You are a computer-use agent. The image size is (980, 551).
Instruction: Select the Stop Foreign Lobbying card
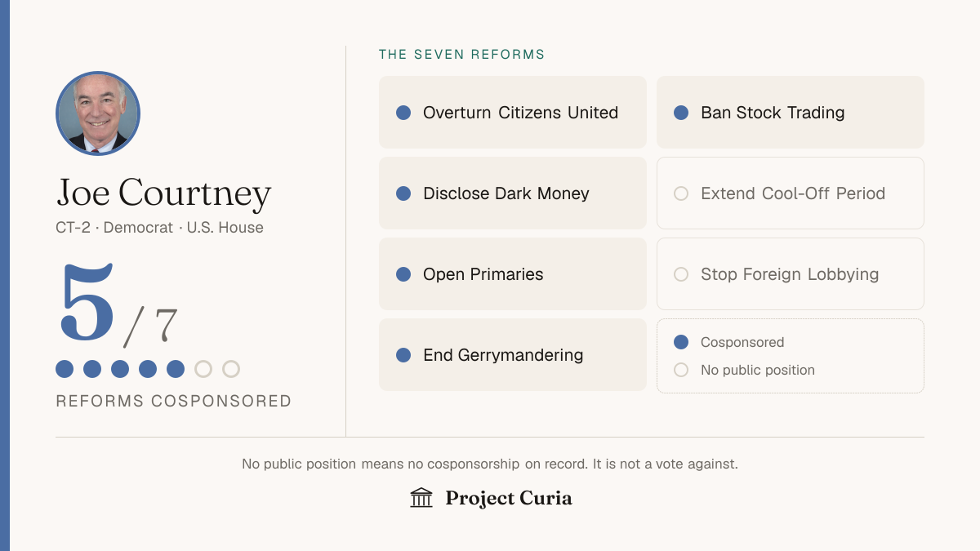791,274
